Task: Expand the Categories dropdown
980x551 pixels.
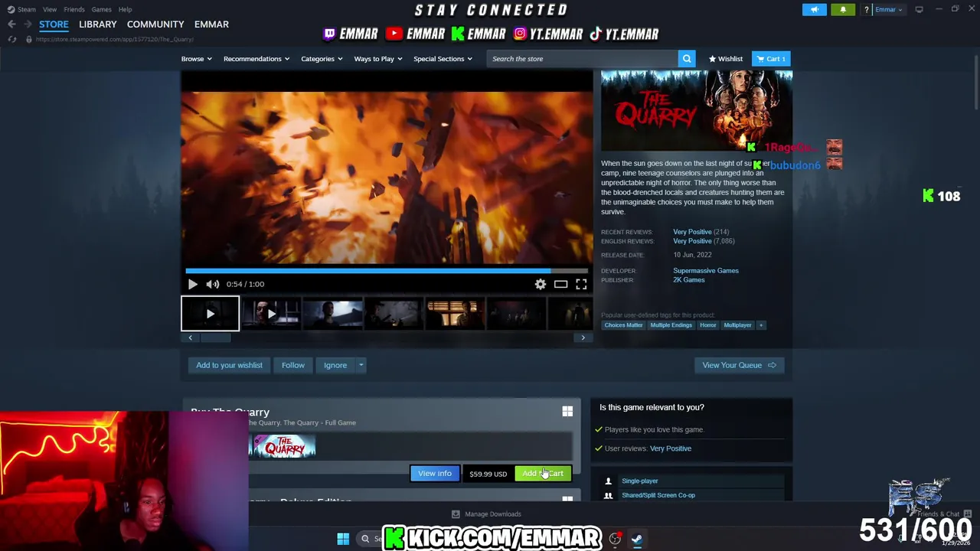Action: click(x=322, y=59)
